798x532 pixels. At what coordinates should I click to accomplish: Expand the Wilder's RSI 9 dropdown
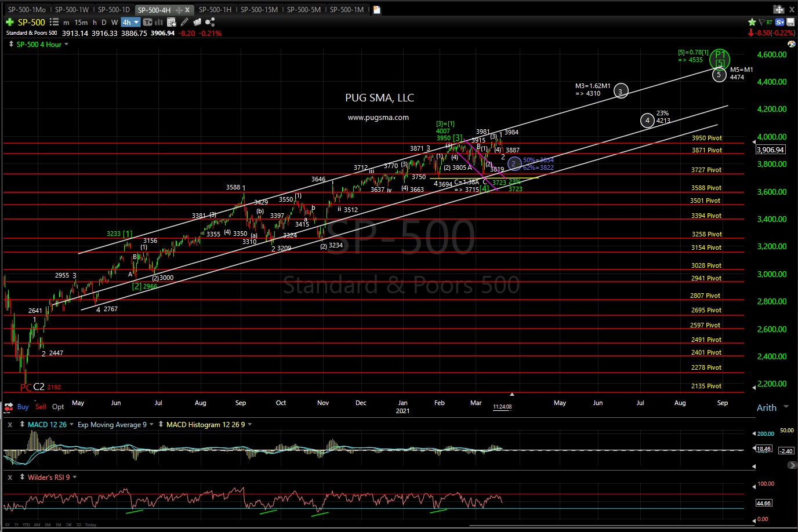point(75,478)
